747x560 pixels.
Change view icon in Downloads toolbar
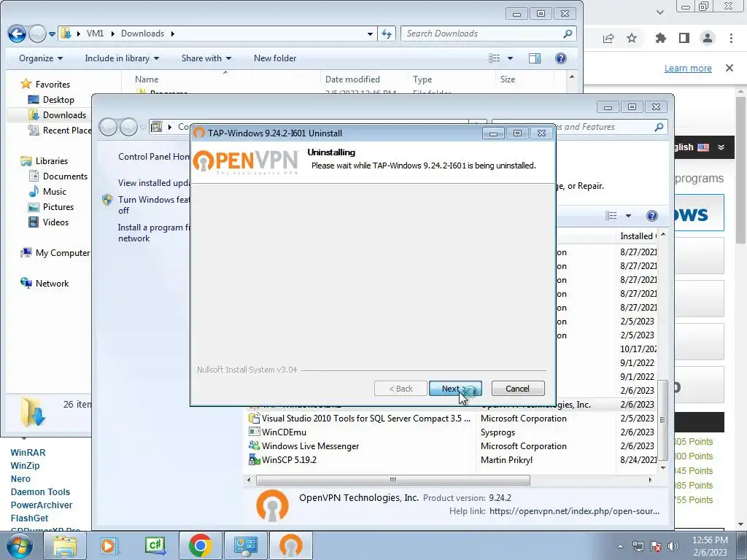click(495, 58)
